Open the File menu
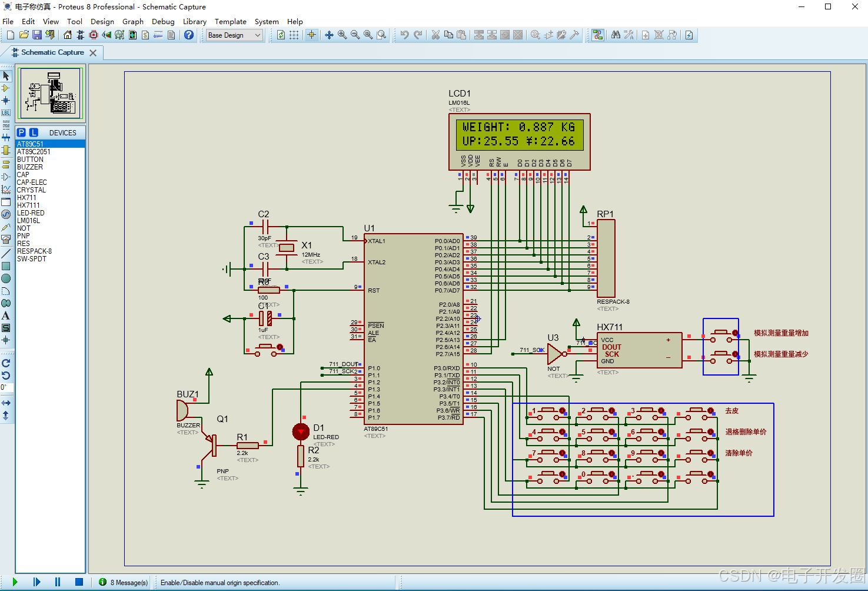868x591 pixels. pos(8,22)
